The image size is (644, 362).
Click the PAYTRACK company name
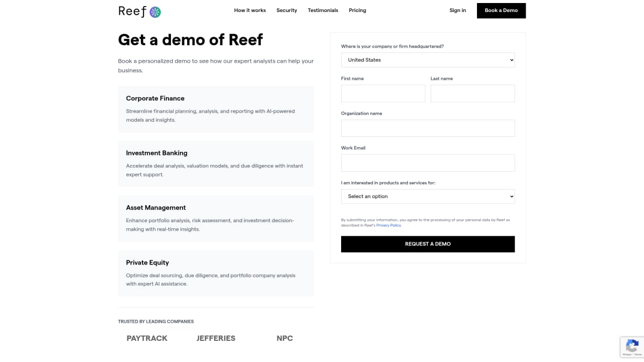147,338
